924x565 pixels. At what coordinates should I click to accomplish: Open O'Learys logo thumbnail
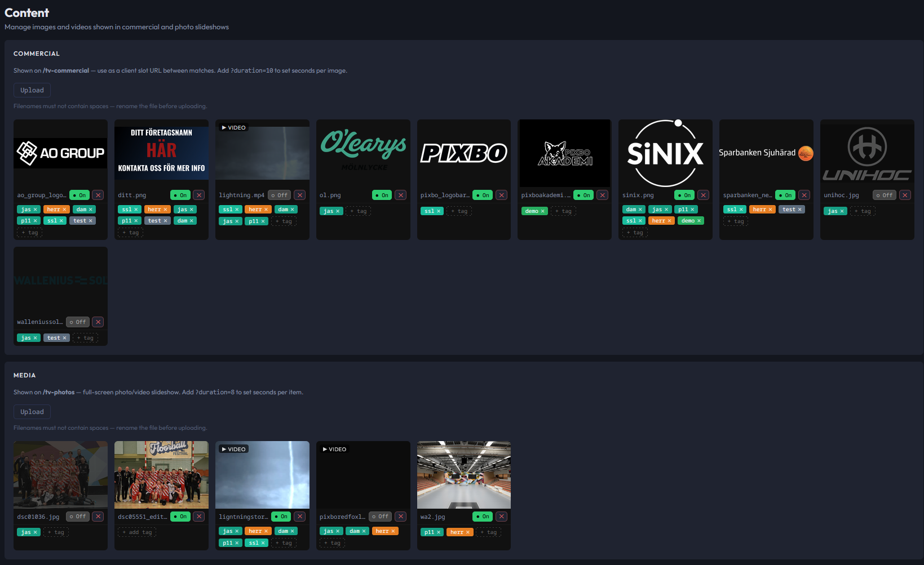click(363, 153)
